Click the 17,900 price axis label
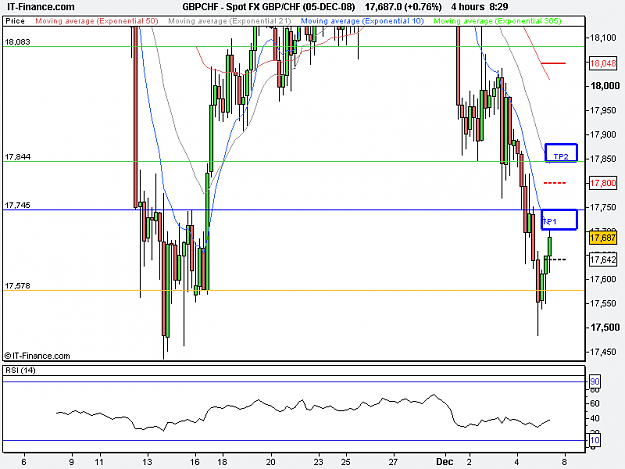625x469 pixels. point(603,134)
